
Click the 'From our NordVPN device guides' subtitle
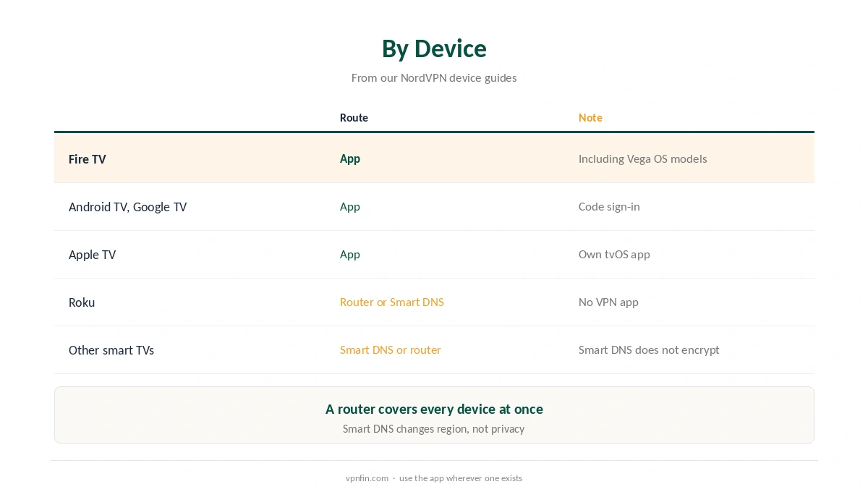coord(434,77)
